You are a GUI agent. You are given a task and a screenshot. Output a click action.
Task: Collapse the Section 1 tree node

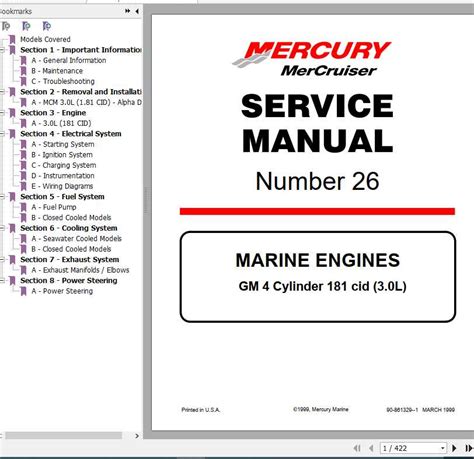click(2, 50)
